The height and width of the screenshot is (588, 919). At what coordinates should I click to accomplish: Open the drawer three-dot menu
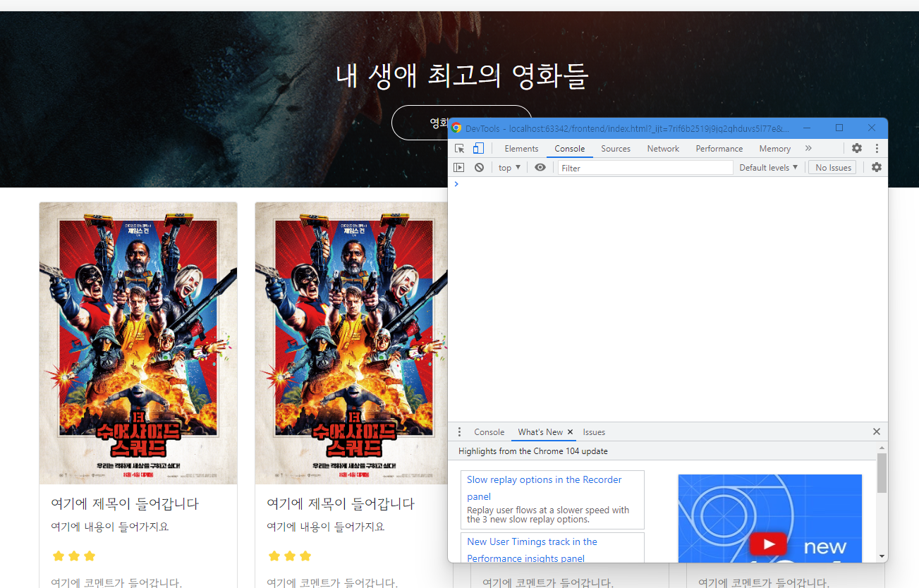tap(459, 432)
